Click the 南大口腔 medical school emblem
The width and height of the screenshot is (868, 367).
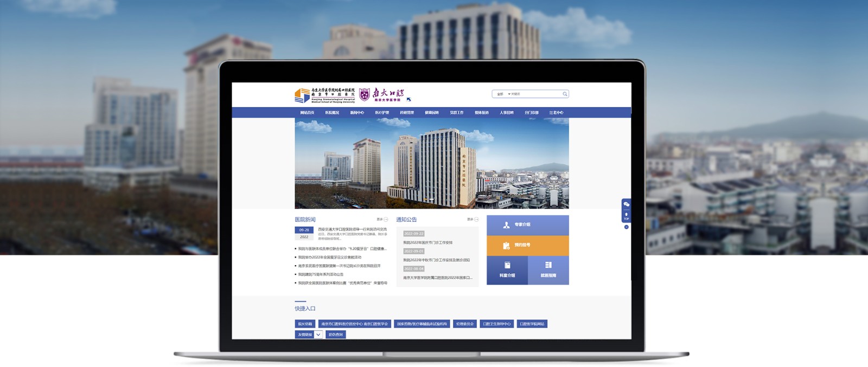point(381,95)
